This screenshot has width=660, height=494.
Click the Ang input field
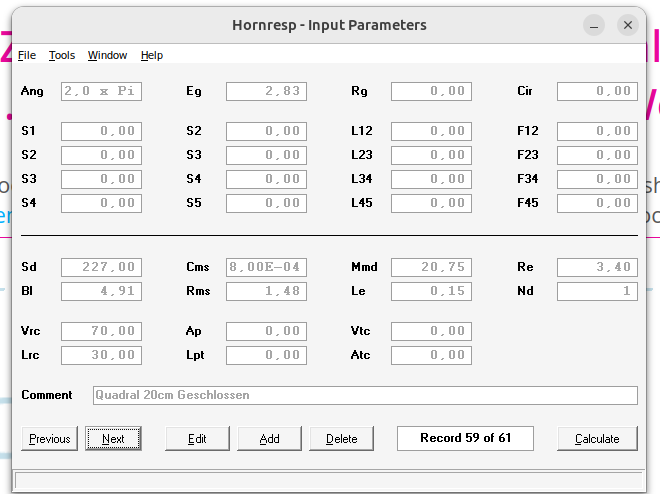[101, 92]
